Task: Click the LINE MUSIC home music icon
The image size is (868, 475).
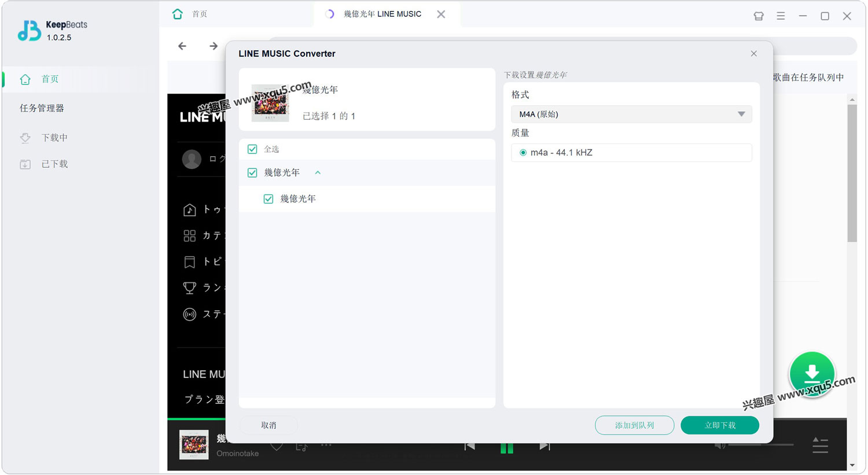Action: [190, 209]
